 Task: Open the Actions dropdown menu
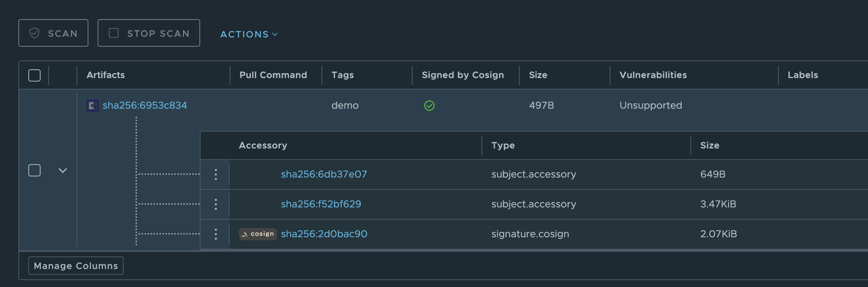click(x=249, y=34)
